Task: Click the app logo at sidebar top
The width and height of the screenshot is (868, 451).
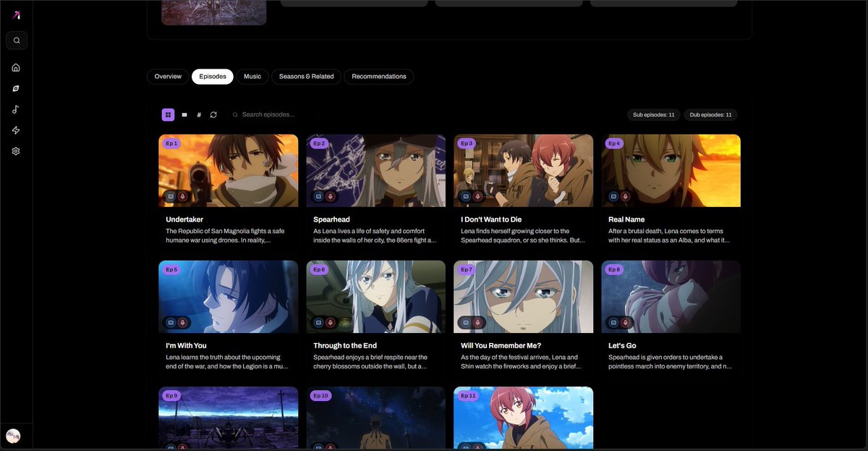Action: (x=17, y=15)
